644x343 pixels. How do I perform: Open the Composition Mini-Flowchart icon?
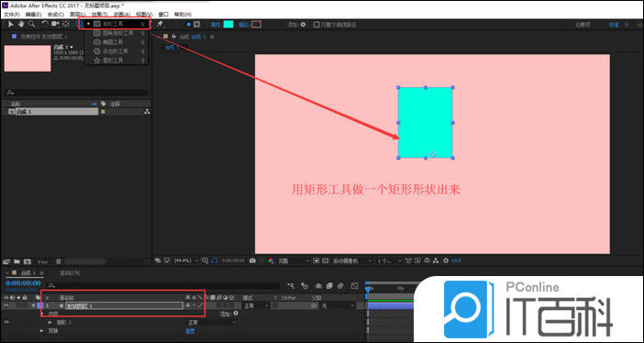coord(291,285)
